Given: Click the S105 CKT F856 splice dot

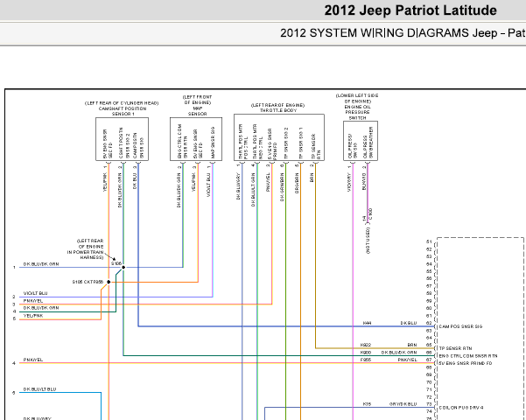Looking at the screenshot, I should click(x=109, y=282).
